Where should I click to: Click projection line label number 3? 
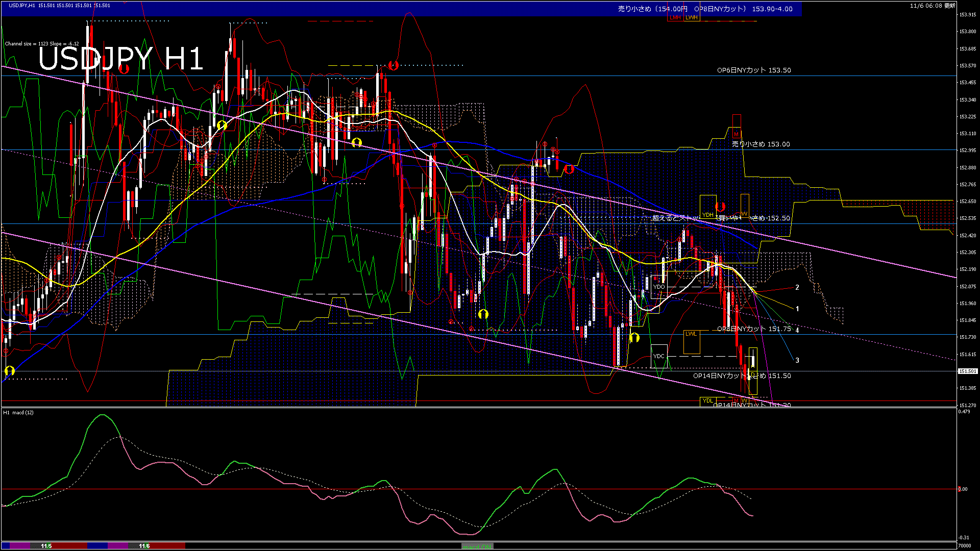(x=797, y=360)
